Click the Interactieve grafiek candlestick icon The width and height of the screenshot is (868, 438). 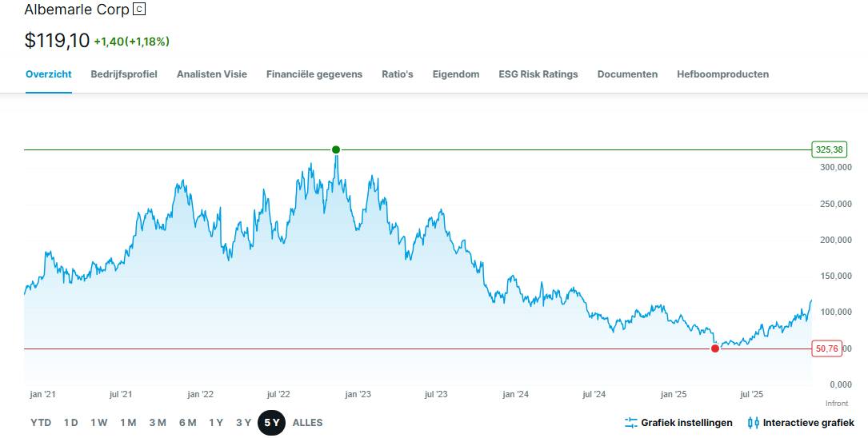point(753,423)
